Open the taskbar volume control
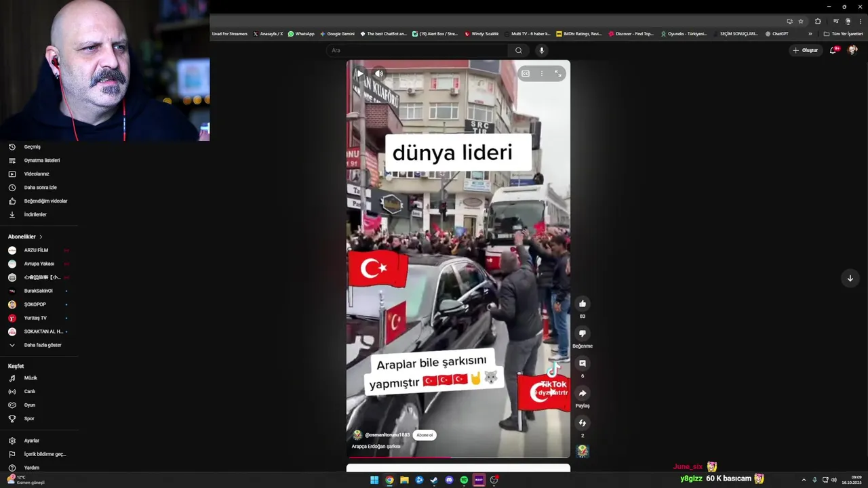The height and width of the screenshot is (488, 868). tap(833, 480)
